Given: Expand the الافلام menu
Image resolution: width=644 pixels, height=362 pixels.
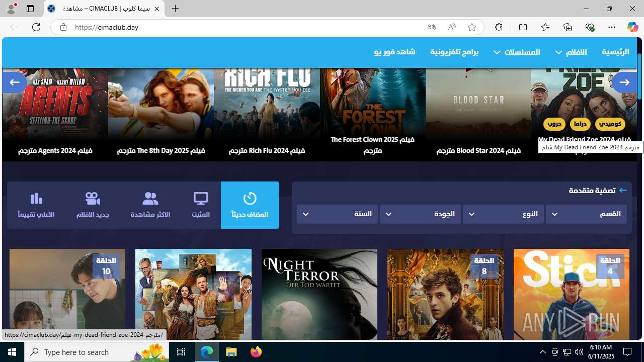Looking at the screenshot, I should pyautogui.click(x=571, y=52).
